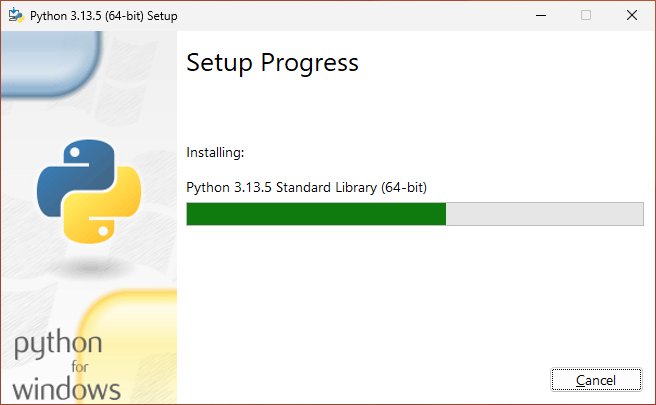The height and width of the screenshot is (405, 656).
Task: Click the Installing: label
Action: pos(215,153)
